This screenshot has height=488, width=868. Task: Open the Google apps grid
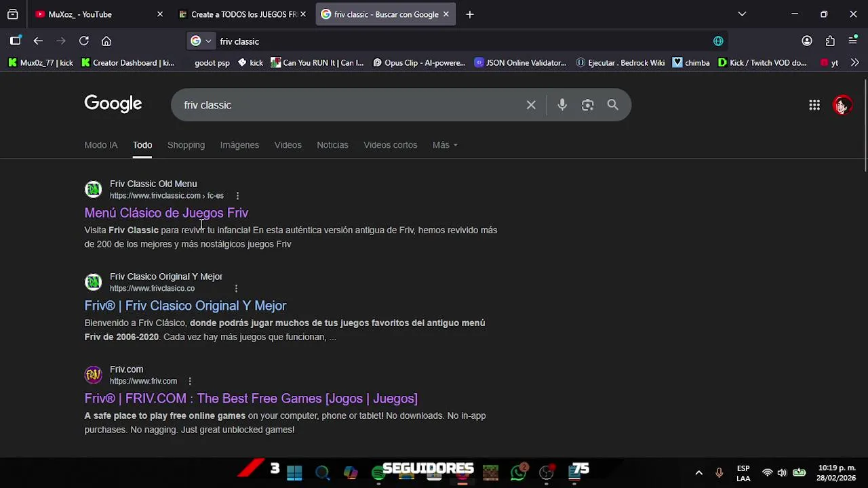[814, 105]
